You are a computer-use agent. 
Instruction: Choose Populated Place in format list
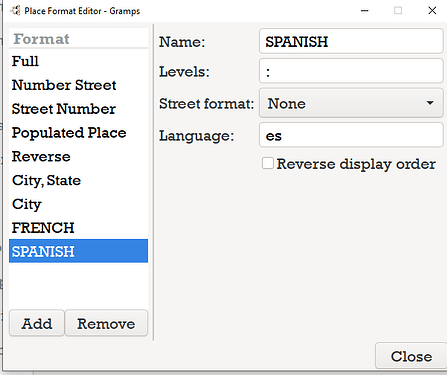[78, 133]
